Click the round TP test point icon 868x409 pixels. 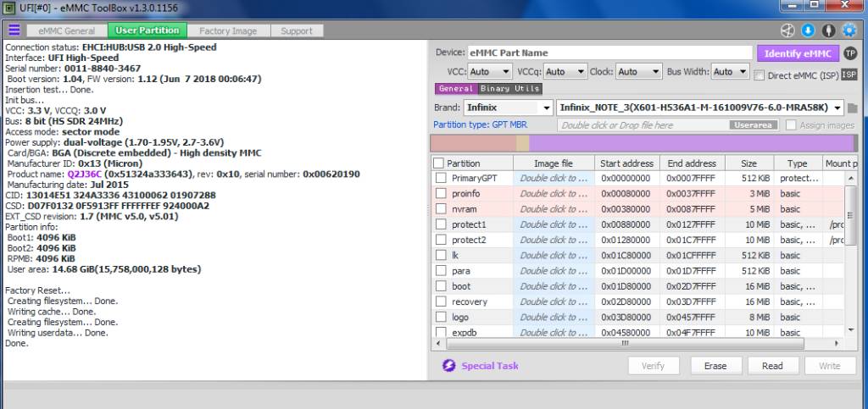click(x=850, y=53)
